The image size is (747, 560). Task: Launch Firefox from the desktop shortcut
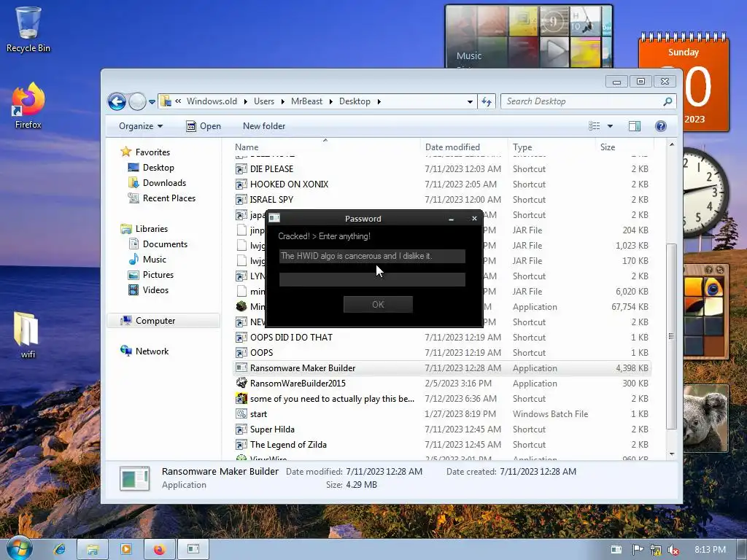(28, 106)
